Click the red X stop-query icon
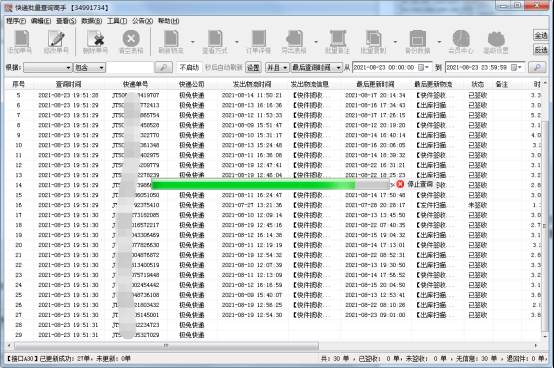This screenshot has height=368, width=554. [400, 184]
